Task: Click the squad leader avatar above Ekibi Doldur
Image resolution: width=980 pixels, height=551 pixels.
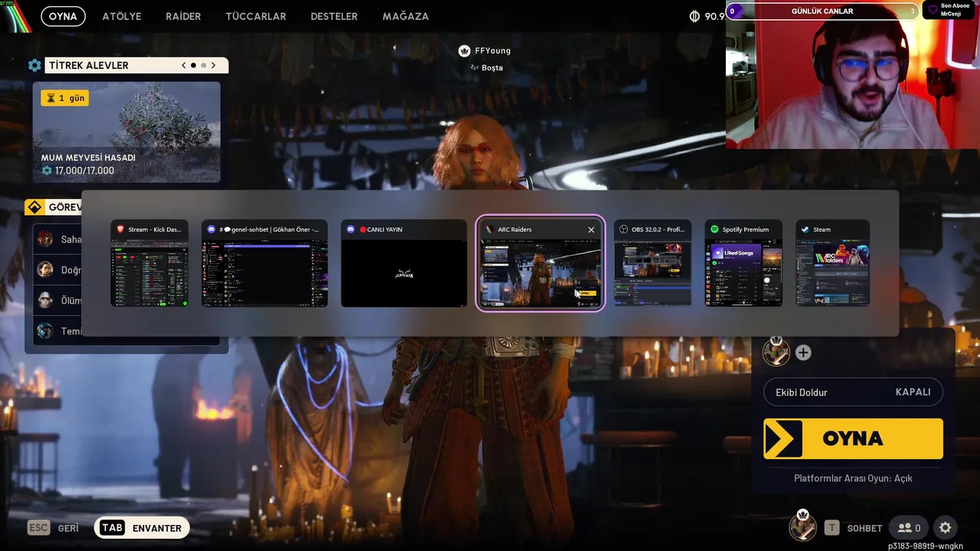Action: (x=776, y=350)
